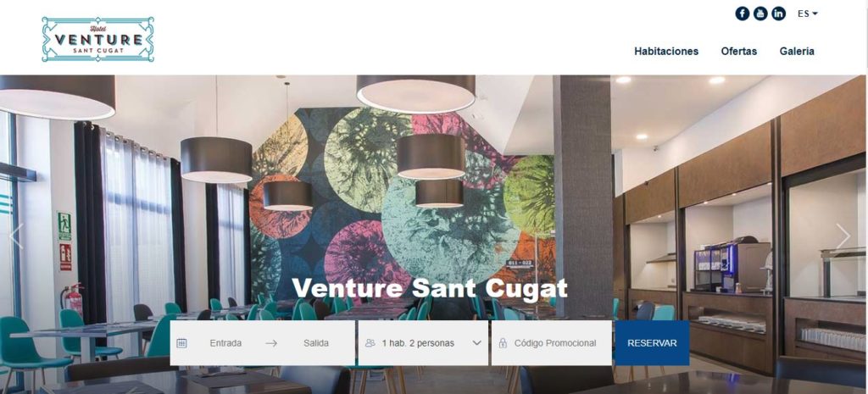868x394 pixels.
Task: Click the padlock icon in promo field
Action: tap(503, 343)
